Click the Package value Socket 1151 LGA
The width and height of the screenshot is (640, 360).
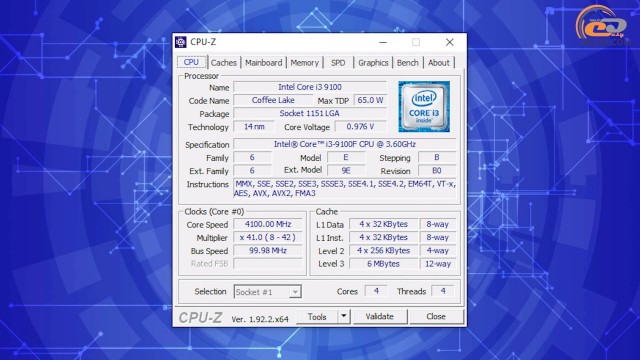(310, 113)
